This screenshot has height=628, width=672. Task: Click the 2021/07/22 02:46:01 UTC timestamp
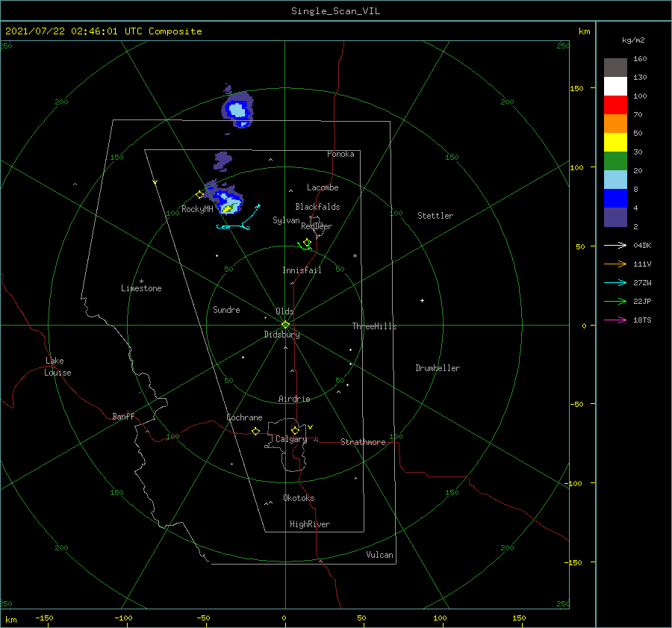coord(73,31)
